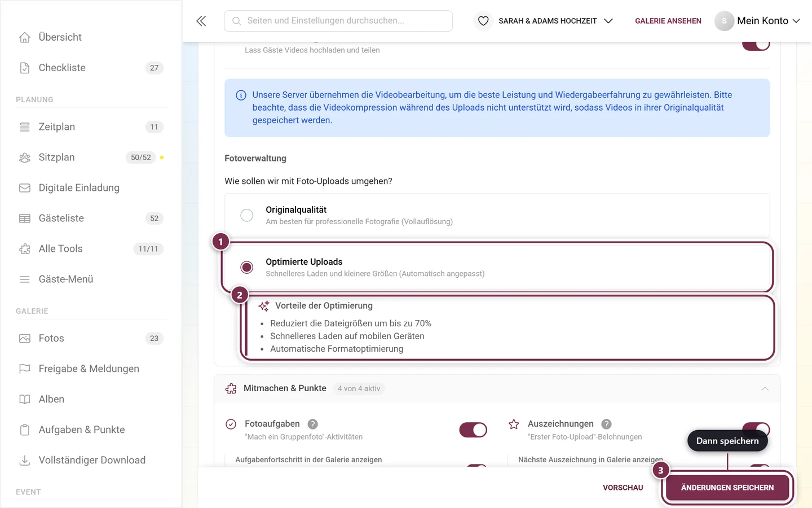Click the Fotos image icon
The width and height of the screenshot is (812, 508).
tap(25, 339)
